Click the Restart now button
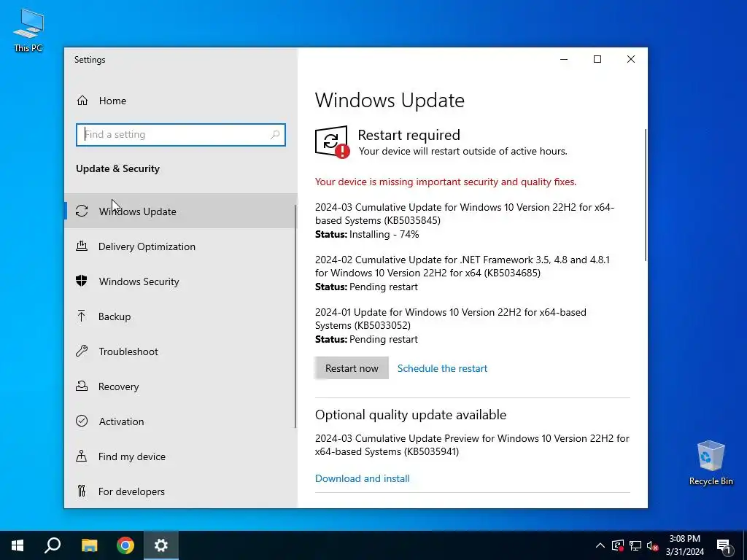 [x=352, y=368]
